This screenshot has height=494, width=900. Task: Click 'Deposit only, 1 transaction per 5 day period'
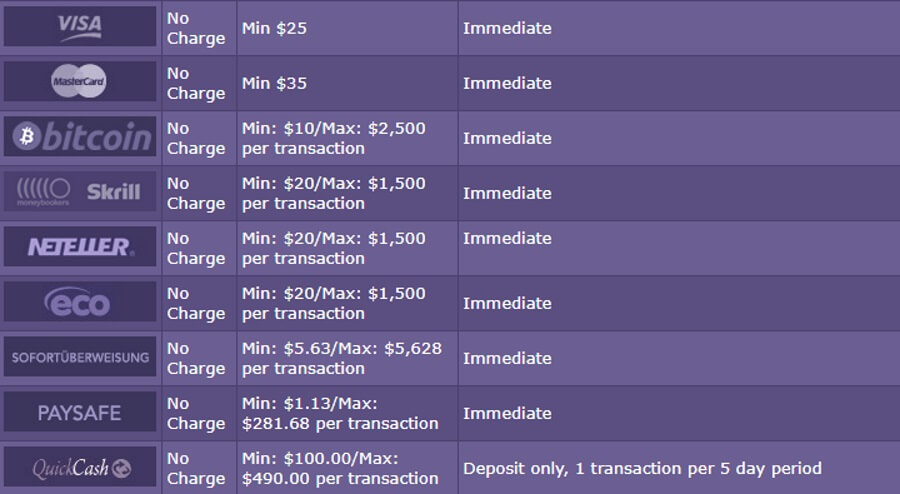642,469
